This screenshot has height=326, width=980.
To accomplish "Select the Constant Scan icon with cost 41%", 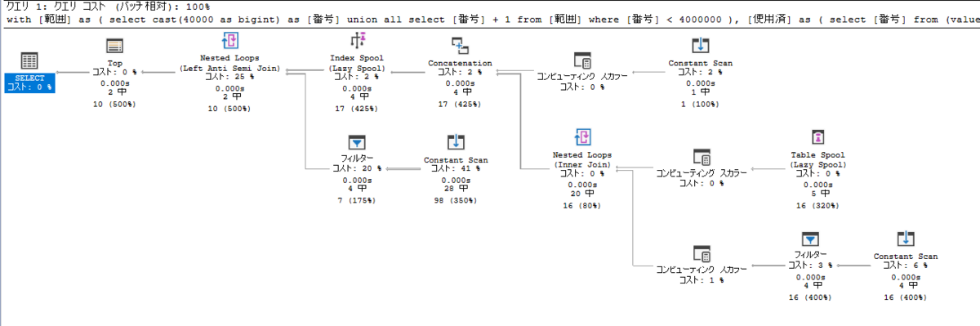I will [455, 143].
